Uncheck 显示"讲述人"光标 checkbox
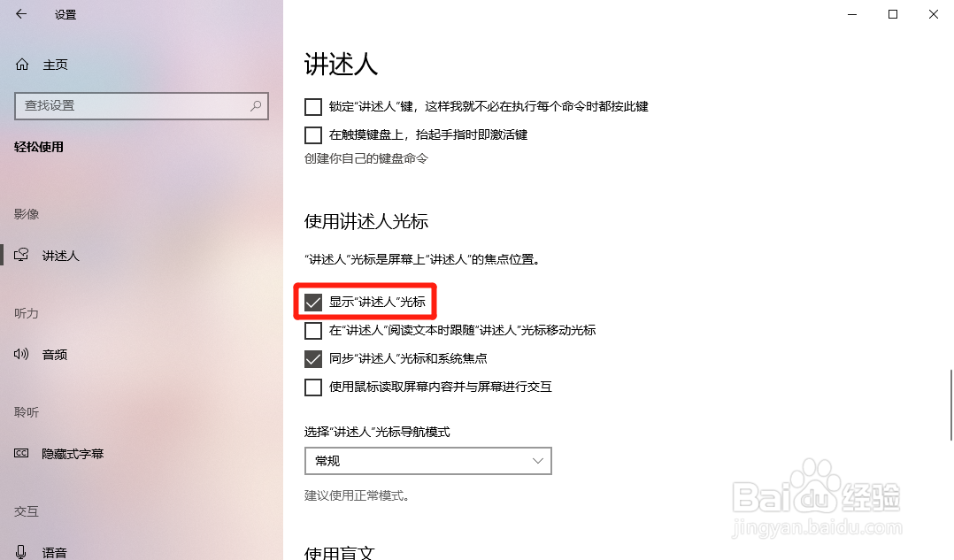Image resolution: width=954 pixels, height=560 pixels. 312,303
